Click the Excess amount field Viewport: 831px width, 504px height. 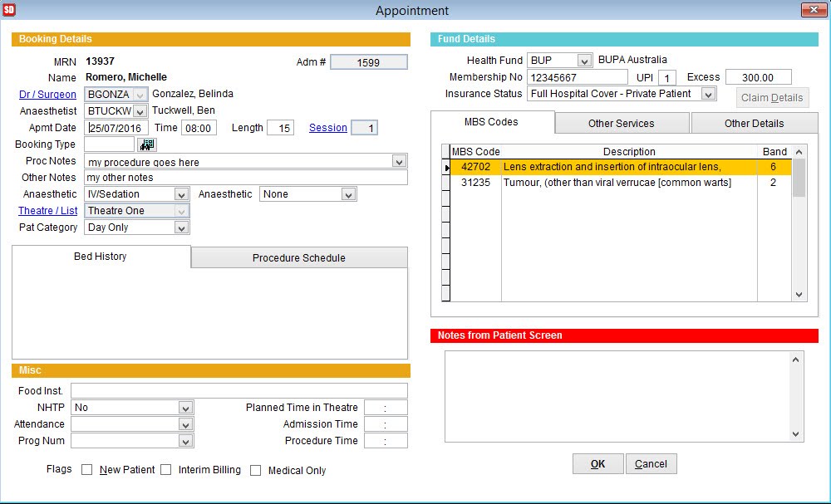pos(759,77)
